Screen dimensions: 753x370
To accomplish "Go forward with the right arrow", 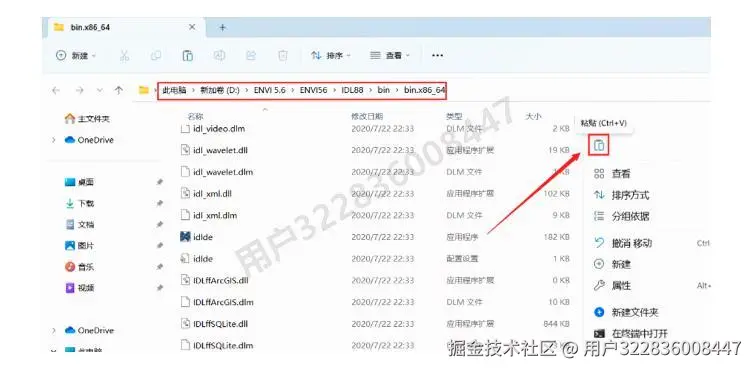I will point(80,90).
